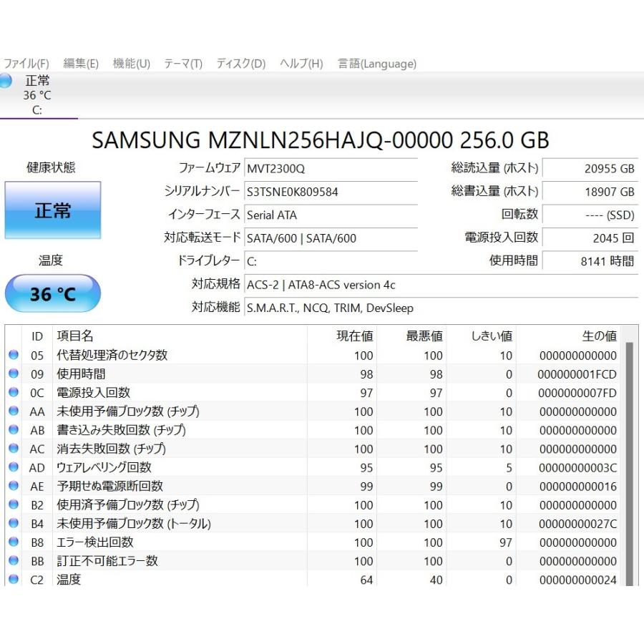Select the 書き込み失敗回数 (チップ) row

(x=314, y=430)
